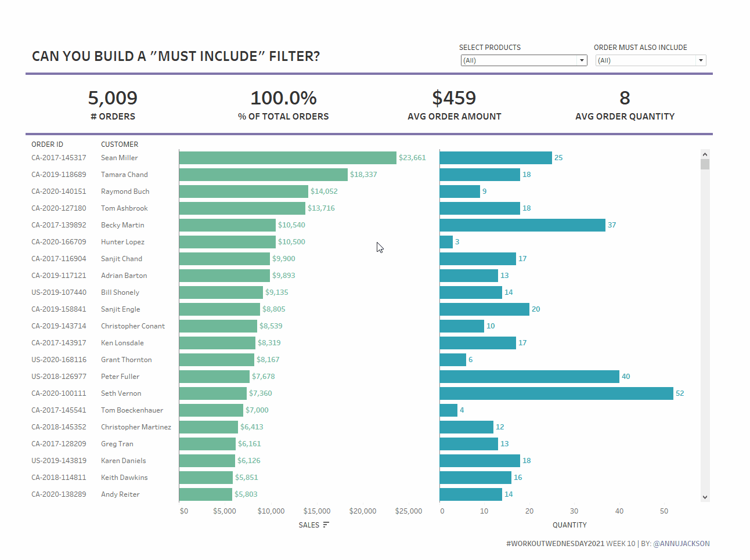Click the Becky Martin quantity bar of 37
The height and width of the screenshot is (560, 750).
(x=522, y=225)
